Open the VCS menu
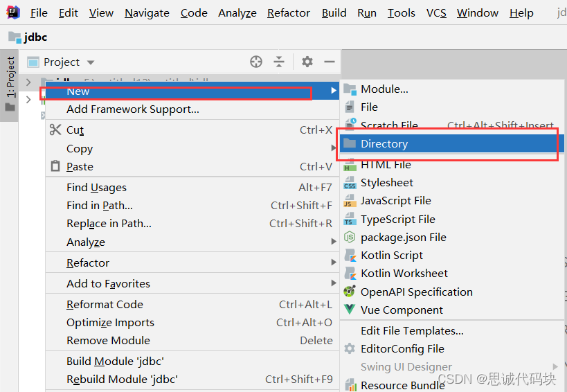Image resolution: width=567 pixels, height=392 pixels. [x=436, y=13]
